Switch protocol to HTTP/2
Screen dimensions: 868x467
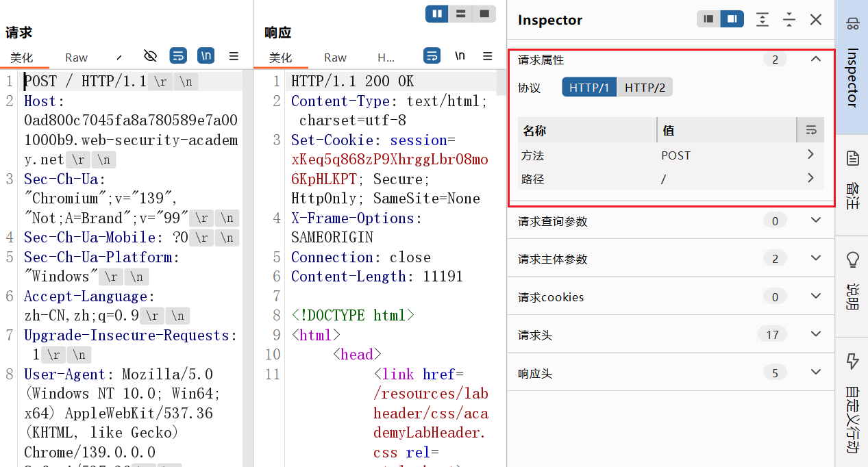[645, 88]
